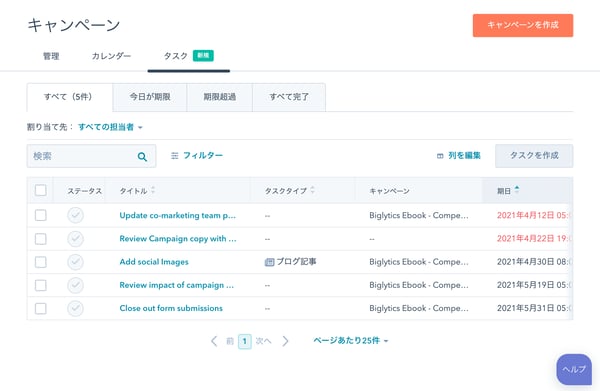Switch to the 管理 tab

pos(51,56)
